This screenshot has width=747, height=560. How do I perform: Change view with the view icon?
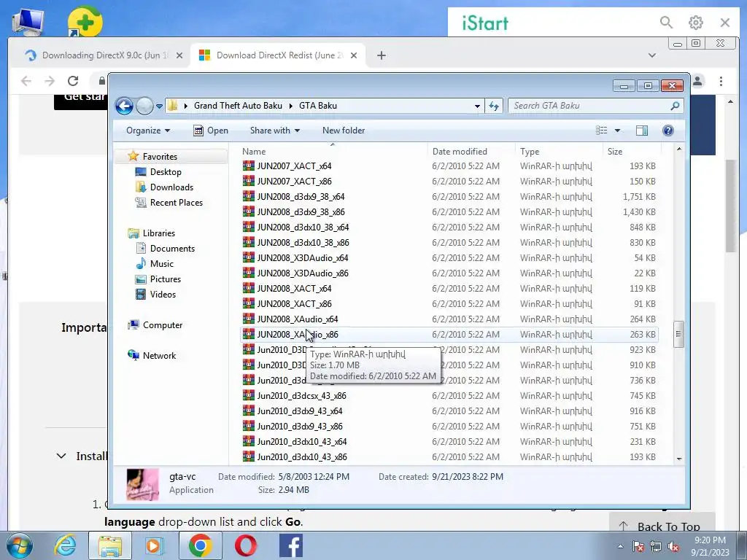coord(602,131)
